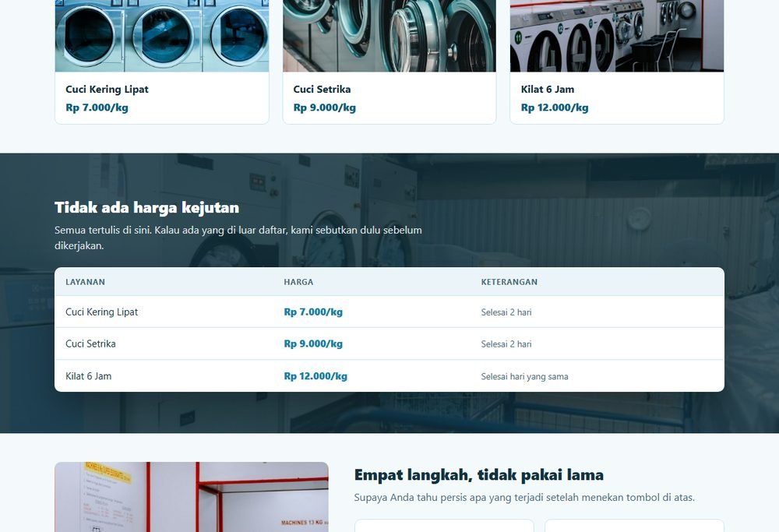Click the Rp 12.000/kg price on the card
Screen dimensions: 779x532
click(x=555, y=107)
